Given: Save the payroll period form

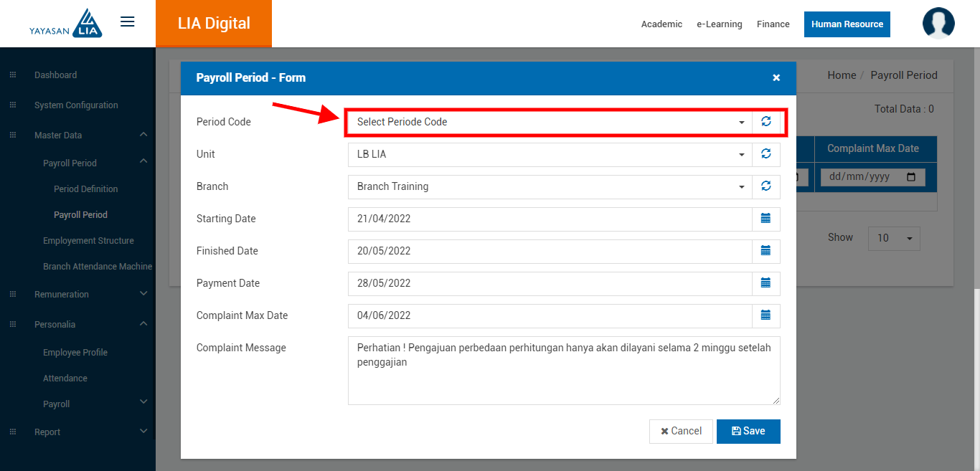Looking at the screenshot, I should (x=748, y=432).
